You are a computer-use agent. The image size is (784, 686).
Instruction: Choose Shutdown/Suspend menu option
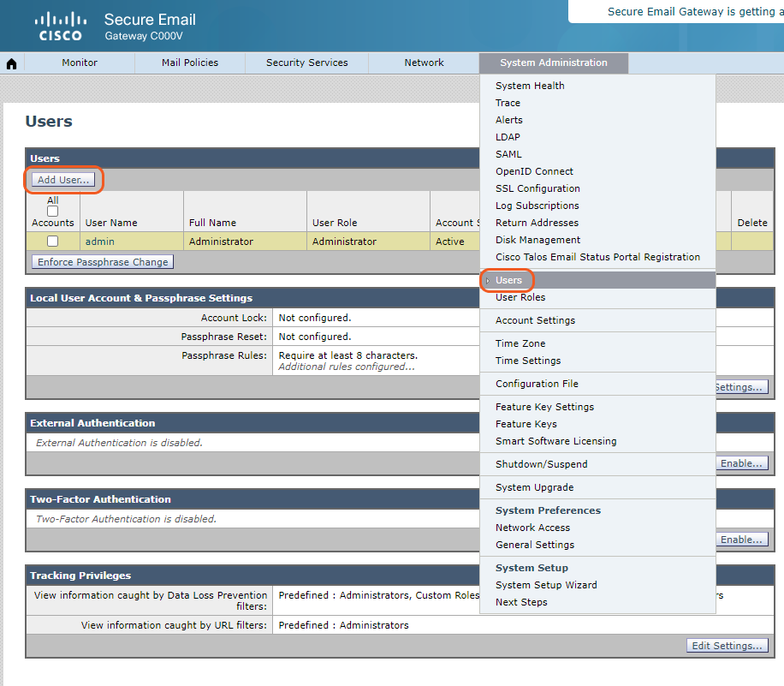541,464
